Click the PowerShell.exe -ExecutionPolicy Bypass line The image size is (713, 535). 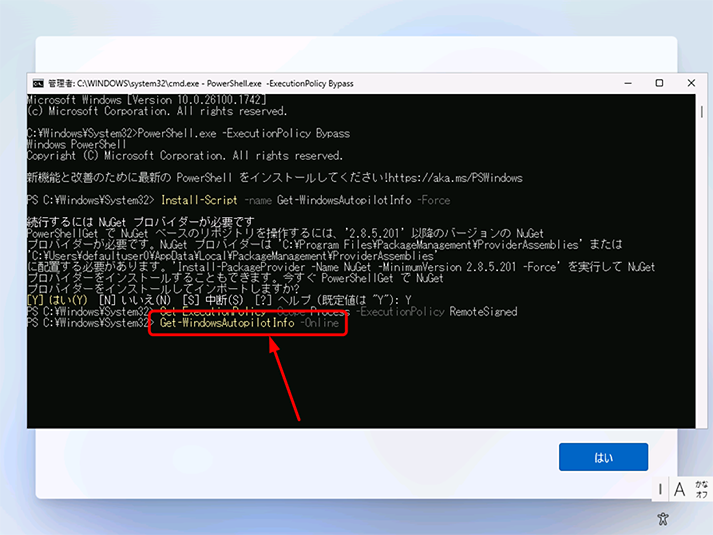(x=244, y=133)
